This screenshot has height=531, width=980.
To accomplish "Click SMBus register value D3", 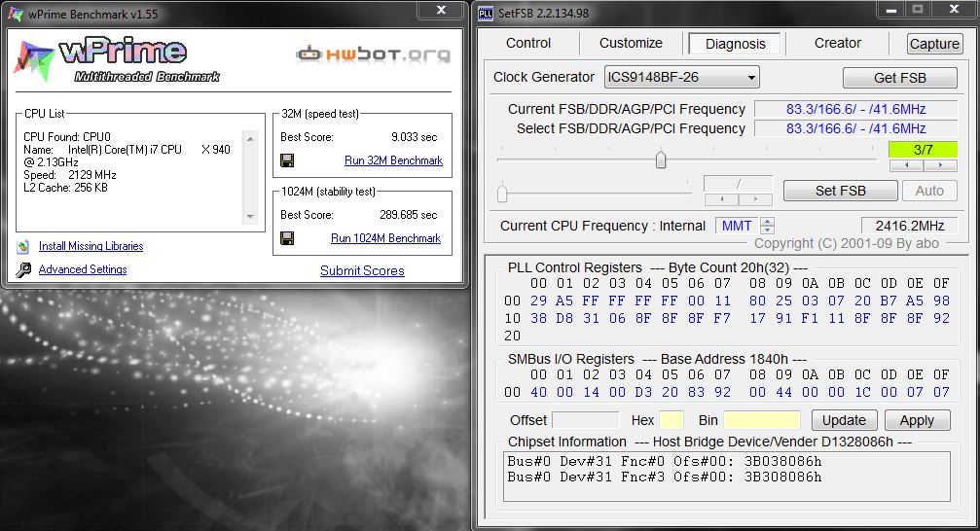I will coord(643,392).
